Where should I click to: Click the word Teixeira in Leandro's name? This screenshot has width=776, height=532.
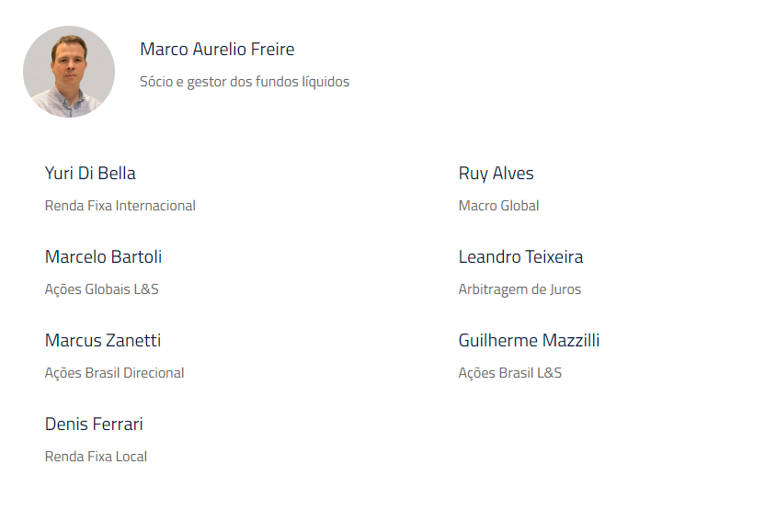pyautogui.click(x=553, y=256)
